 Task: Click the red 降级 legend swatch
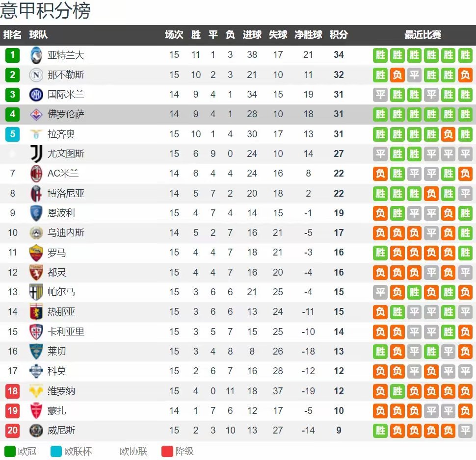(x=167, y=451)
